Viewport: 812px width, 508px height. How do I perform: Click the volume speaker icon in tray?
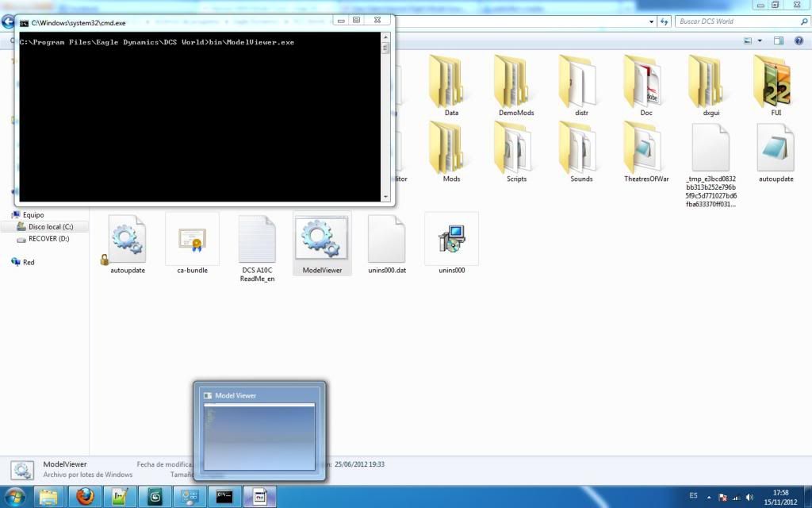point(749,497)
